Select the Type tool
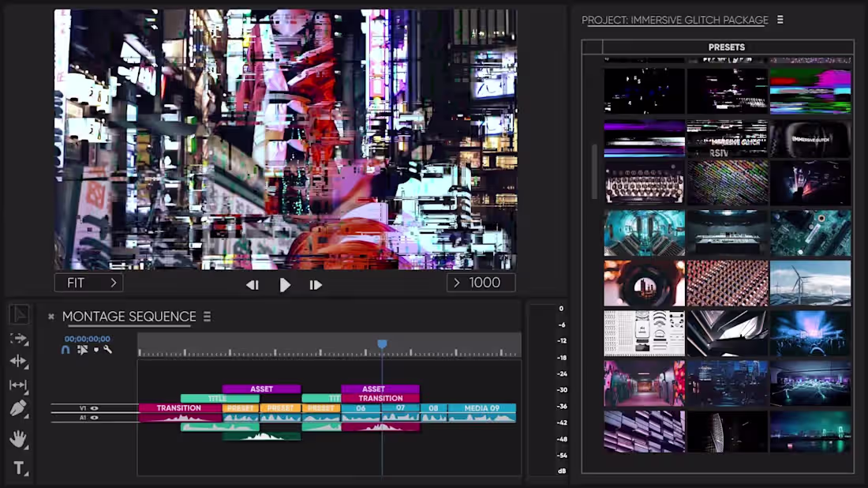Image resolution: width=868 pixels, height=488 pixels. [x=17, y=466]
